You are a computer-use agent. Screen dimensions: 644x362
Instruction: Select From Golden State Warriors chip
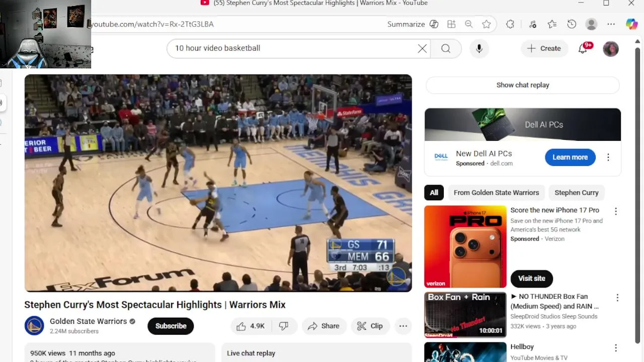point(496,193)
